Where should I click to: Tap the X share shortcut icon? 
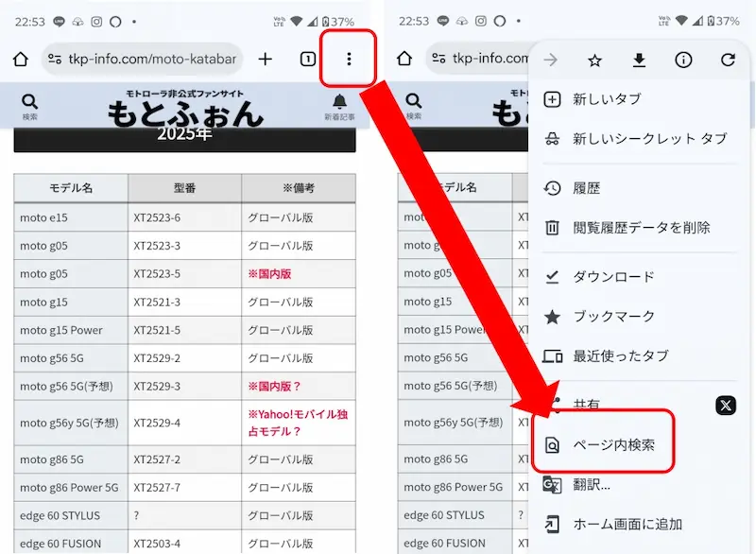pos(726,406)
